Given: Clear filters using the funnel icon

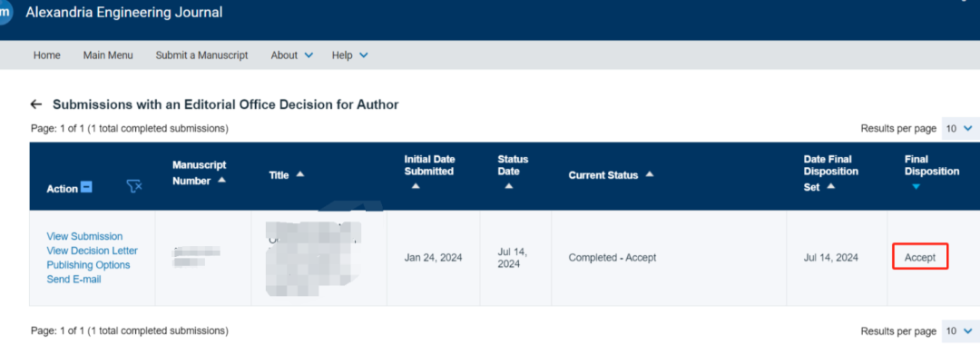Looking at the screenshot, I should (x=133, y=185).
